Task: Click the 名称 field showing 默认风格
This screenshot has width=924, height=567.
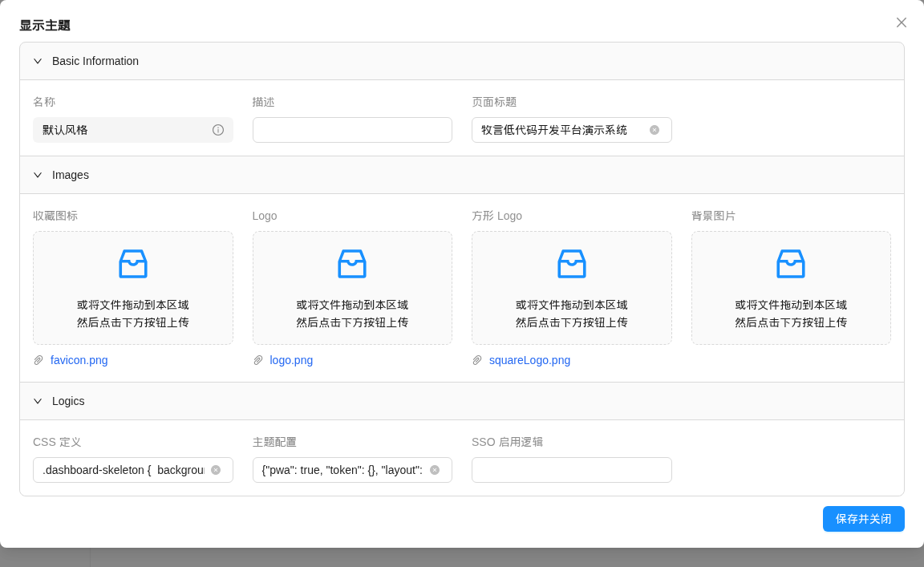Action: point(133,130)
